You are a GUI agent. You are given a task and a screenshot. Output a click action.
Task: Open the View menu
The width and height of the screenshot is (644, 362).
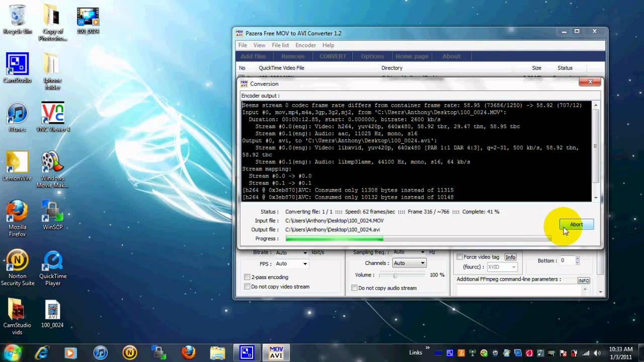(259, 45)
